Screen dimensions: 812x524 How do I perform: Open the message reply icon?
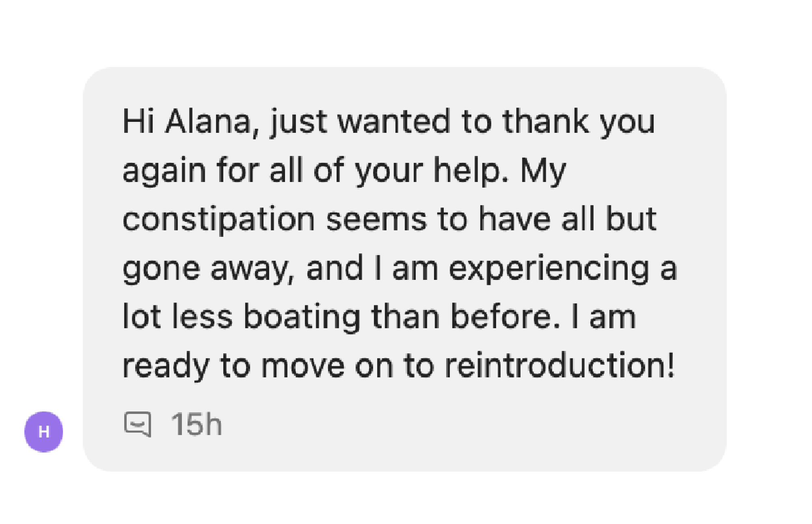(x=138, y=424)
